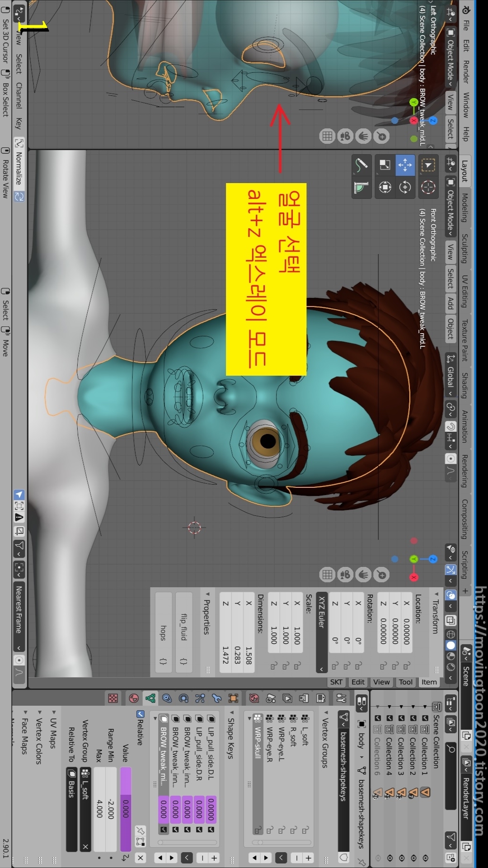Mute the LIP_pull_side.D.L shape key checkbox
This screenshot has width=488, height=868.
[211, 830]
